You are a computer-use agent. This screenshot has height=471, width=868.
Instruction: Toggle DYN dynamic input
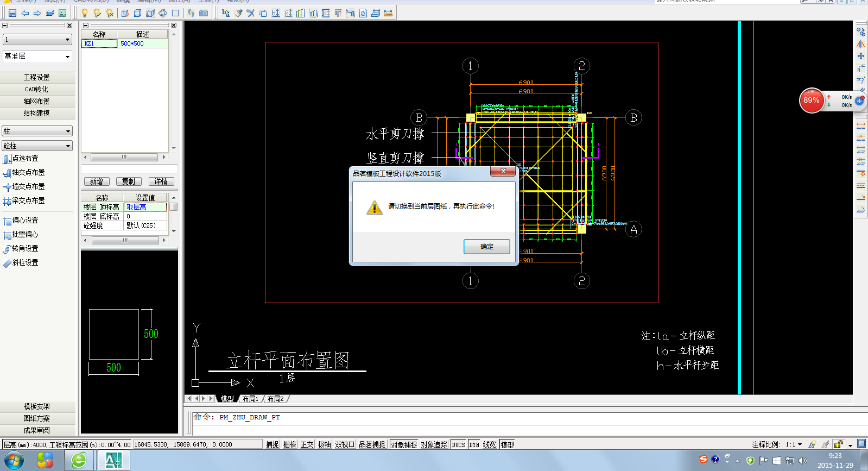coord(474,444)
